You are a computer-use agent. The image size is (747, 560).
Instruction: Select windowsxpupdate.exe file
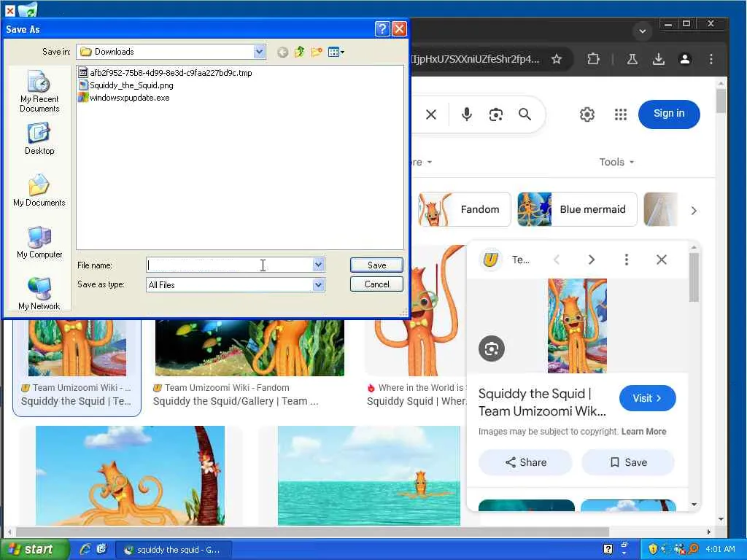[x=124, y=98]
